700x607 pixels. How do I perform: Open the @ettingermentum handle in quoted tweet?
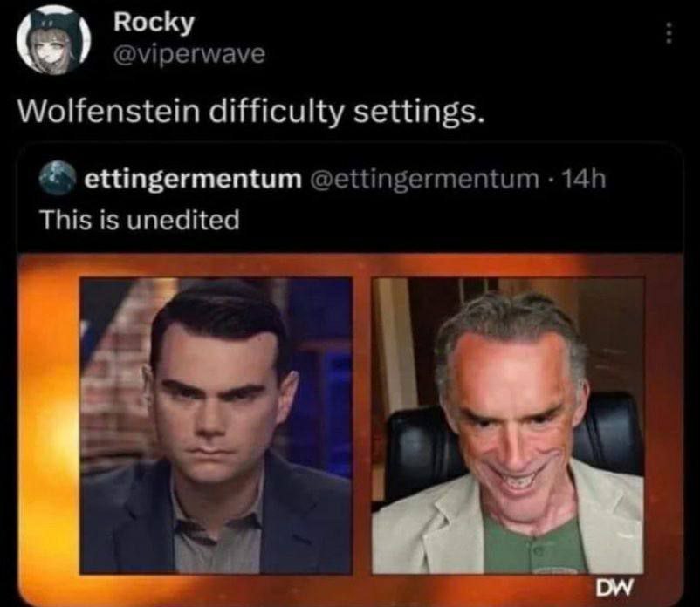click(x=423, y=180)
